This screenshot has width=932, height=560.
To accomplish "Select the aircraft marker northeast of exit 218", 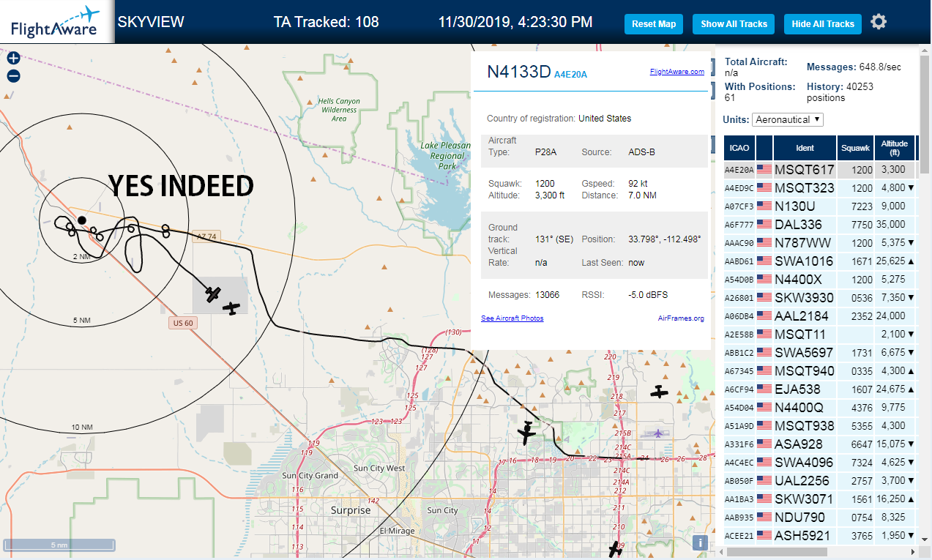I will click(x=660, y=392).
